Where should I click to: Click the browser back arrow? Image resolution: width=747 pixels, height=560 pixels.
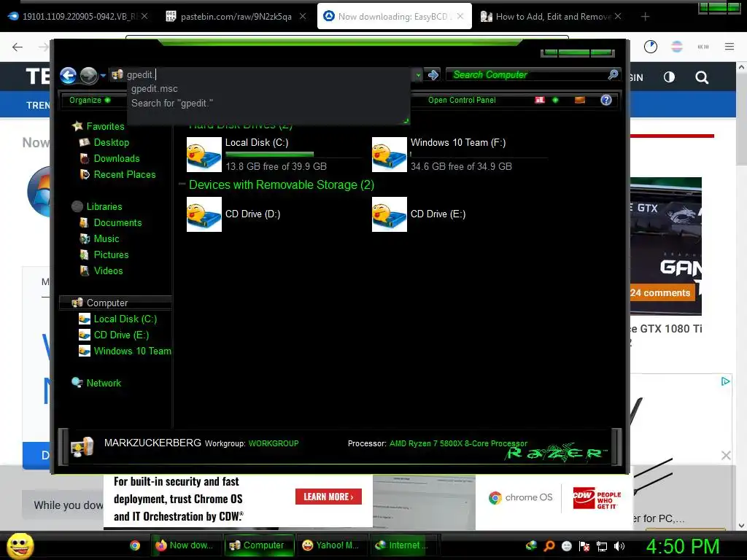(x=18, y=47)
